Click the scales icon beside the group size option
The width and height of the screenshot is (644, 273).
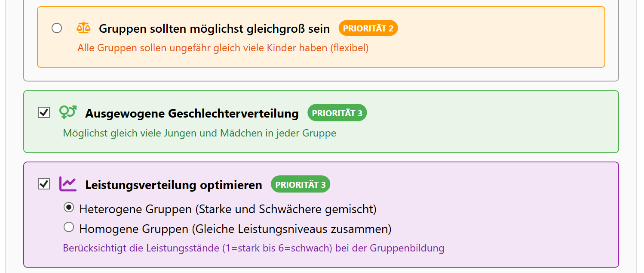click(x=83, y=28)
